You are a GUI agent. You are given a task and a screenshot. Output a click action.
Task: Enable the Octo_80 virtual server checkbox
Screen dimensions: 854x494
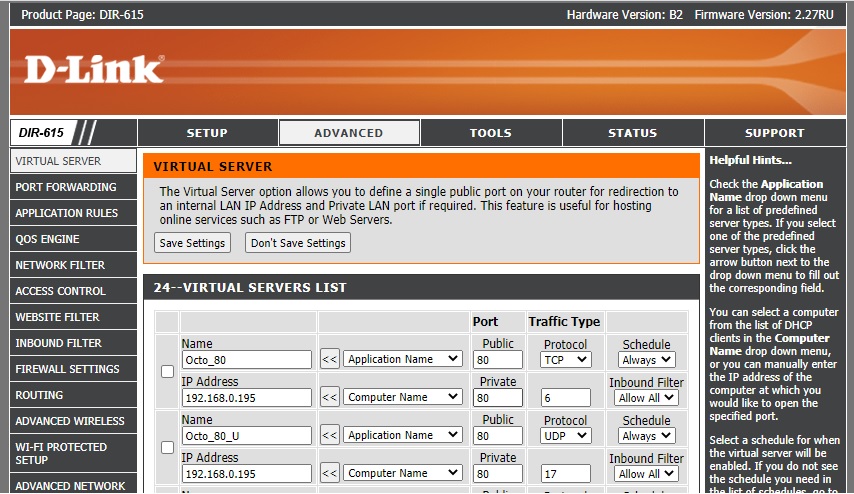point(168,371)
